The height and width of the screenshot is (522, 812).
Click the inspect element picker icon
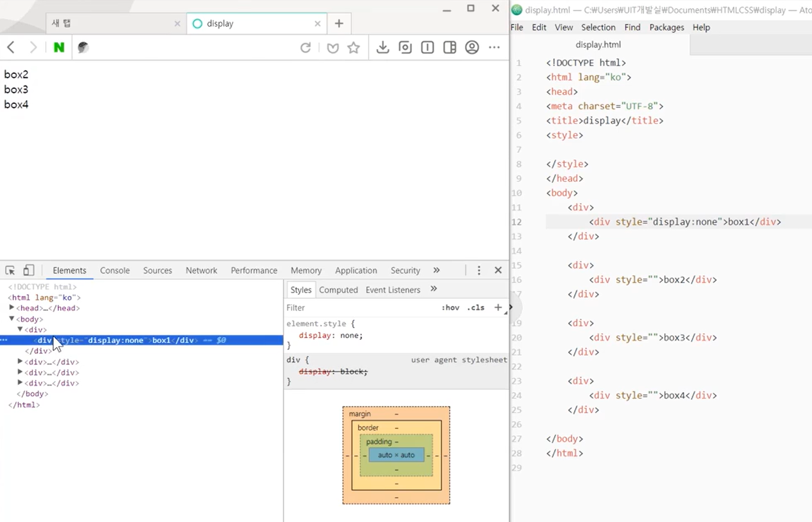(x=10, y=270)
